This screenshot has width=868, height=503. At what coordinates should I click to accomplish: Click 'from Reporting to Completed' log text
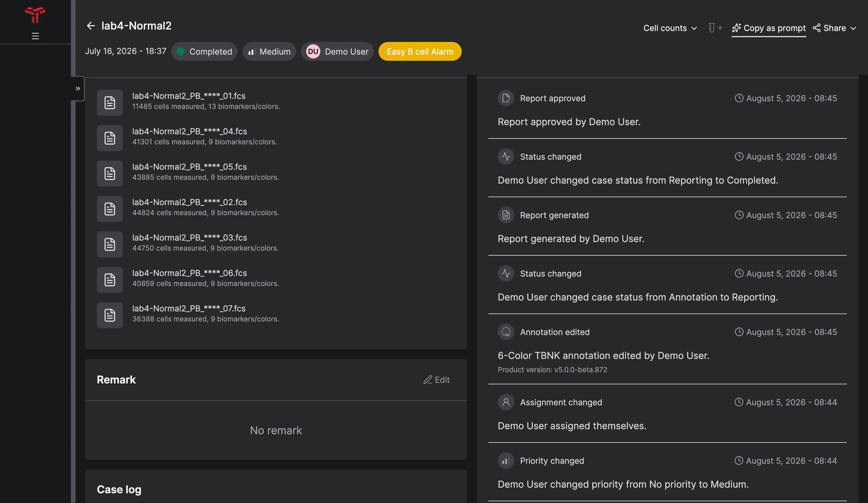pyautogui.click(x=711, y=180)
